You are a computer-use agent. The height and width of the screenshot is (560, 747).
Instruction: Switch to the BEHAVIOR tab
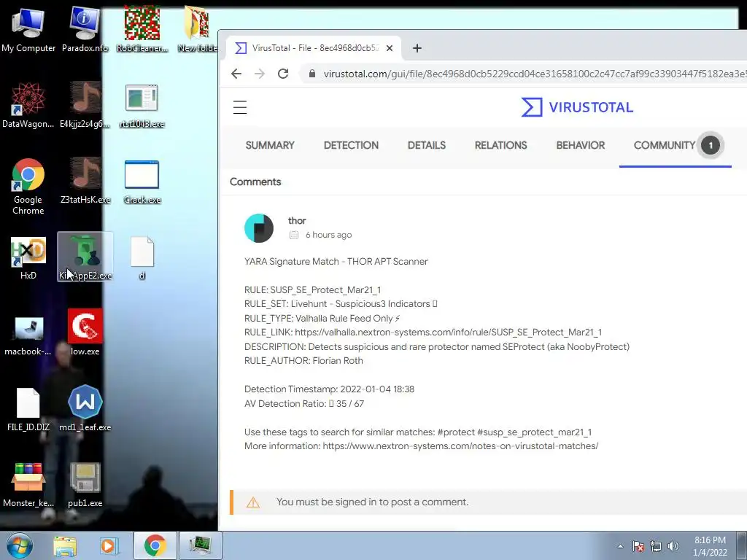580,145
